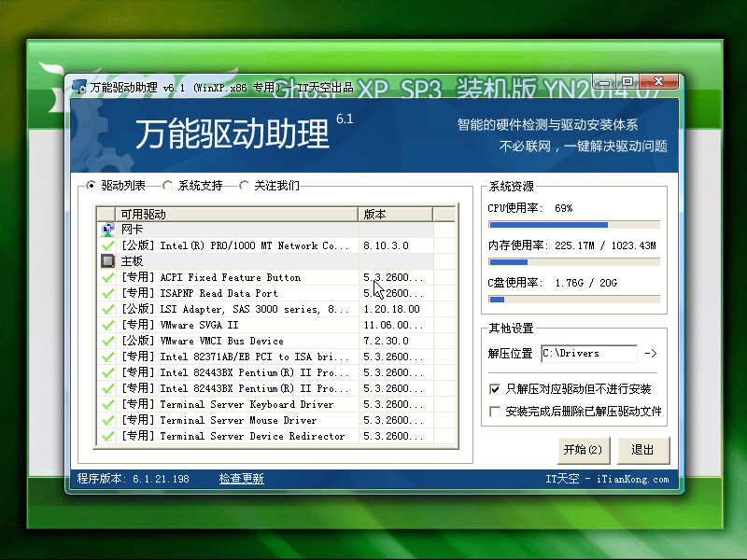Click the iTianKong.com footer text
747x560 pixels.
[633, 479]
